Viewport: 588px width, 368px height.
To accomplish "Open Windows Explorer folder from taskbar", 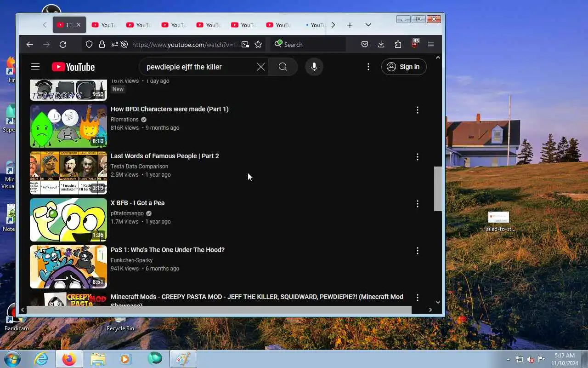I will point(97,359).
